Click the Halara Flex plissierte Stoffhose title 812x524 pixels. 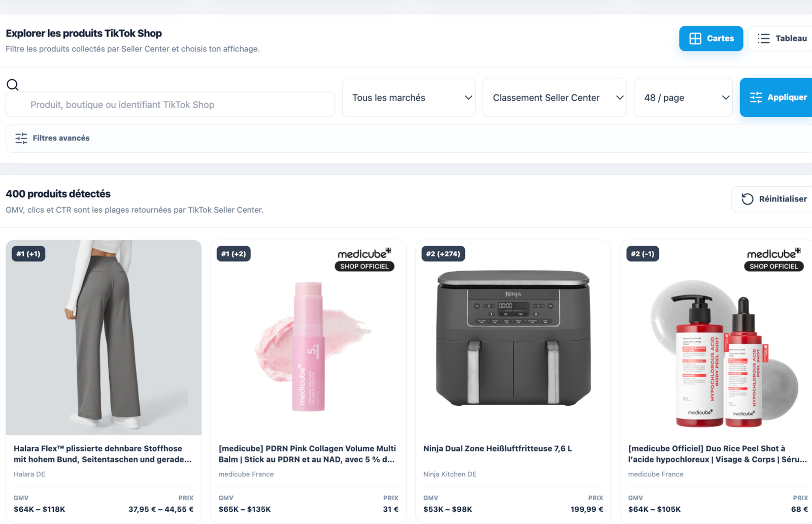pyautogui.click(x=103, y=454)
